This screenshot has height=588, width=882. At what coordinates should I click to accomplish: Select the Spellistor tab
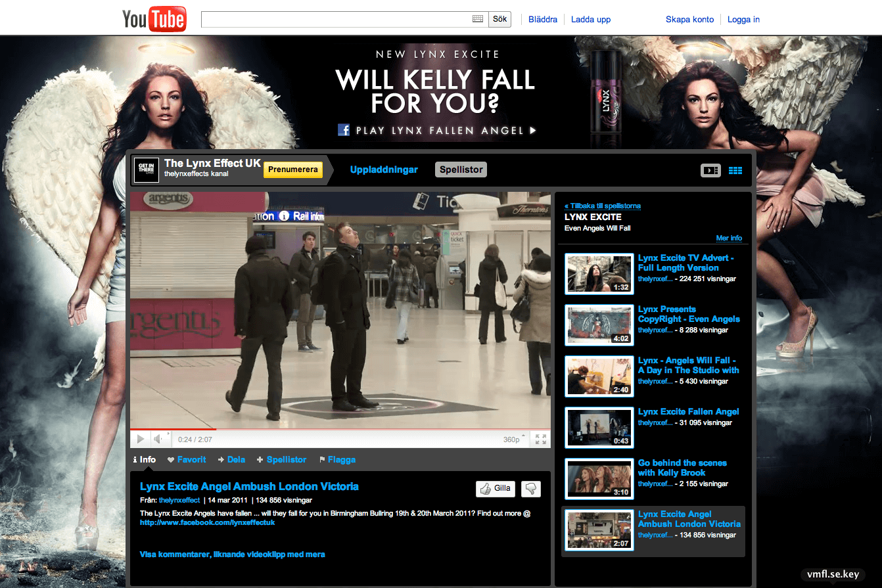[461, 170]
